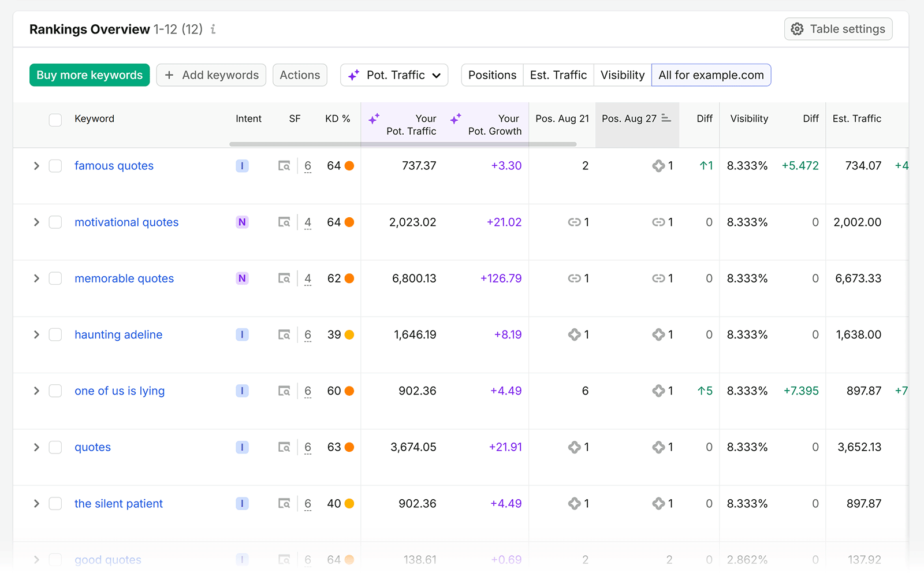Expand the motivational quotes row

pyautogui.click(x=36, y=222)
